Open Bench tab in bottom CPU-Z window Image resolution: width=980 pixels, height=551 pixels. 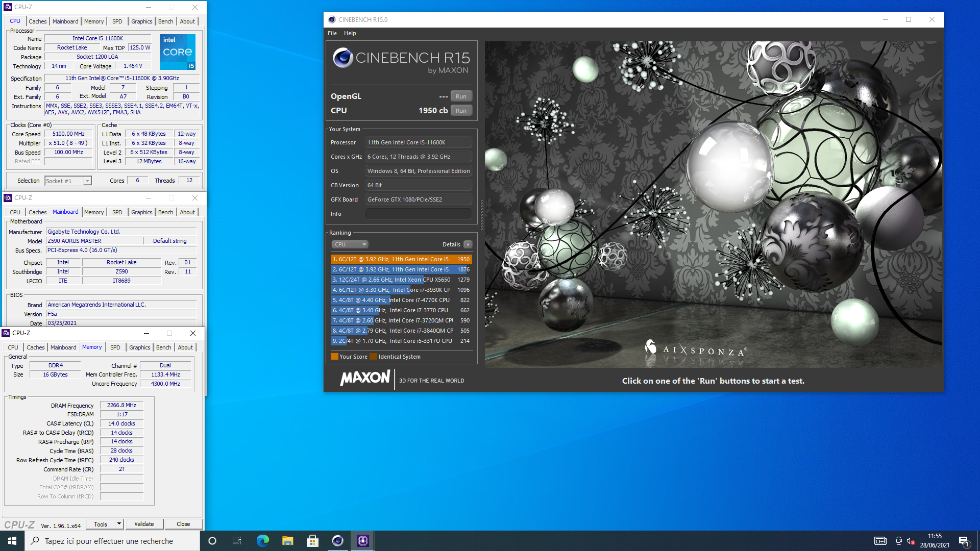pyautogui.click(x=163, y=347)
